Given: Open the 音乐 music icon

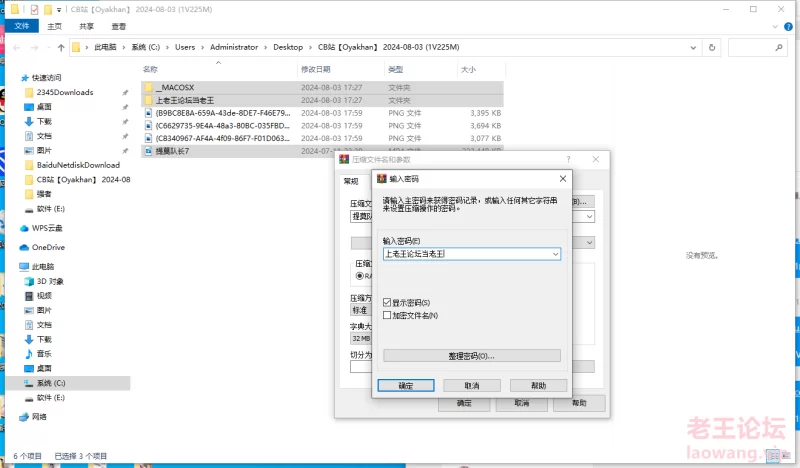Looking at the screenshot, I should (x=29, y=354).
